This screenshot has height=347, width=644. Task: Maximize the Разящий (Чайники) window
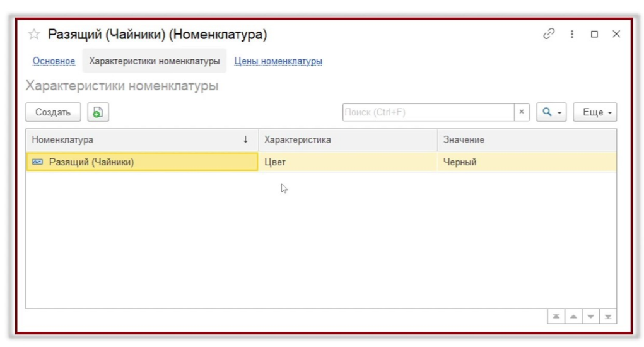(594, 34)
